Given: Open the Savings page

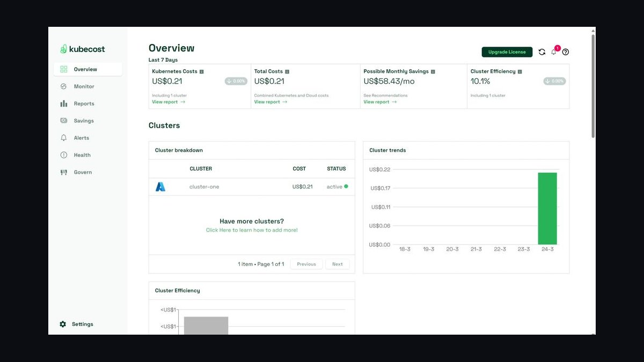Looking at the screenshot, I should pyautogui.click(x=87, y=121).
